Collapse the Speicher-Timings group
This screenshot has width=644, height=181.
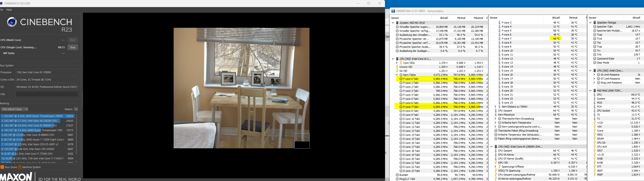[590, 22]
